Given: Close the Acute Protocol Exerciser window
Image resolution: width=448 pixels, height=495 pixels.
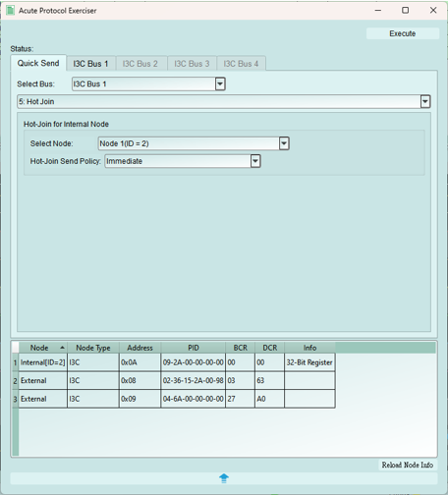Looking at the screenshot, I should pos(433,11).
